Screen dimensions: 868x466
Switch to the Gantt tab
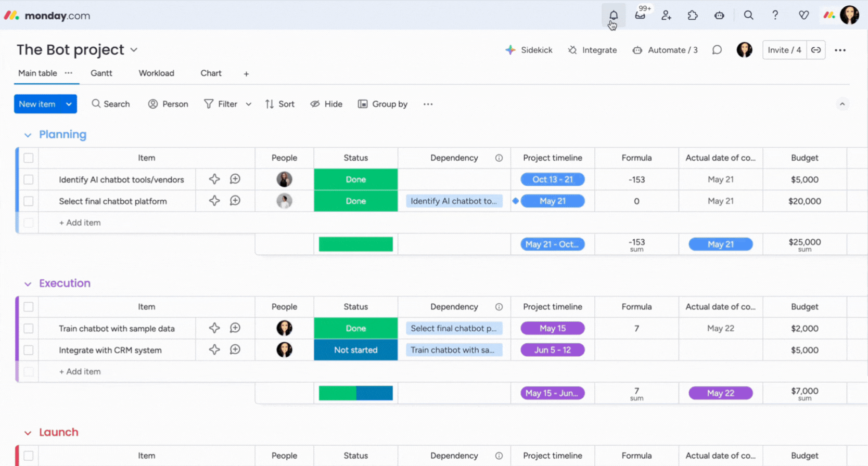(x=101, y=73)
